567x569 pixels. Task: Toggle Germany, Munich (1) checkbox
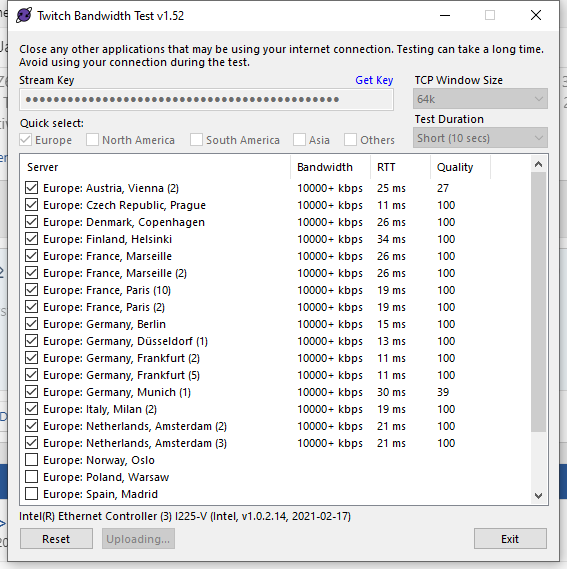tap(32, 392)
